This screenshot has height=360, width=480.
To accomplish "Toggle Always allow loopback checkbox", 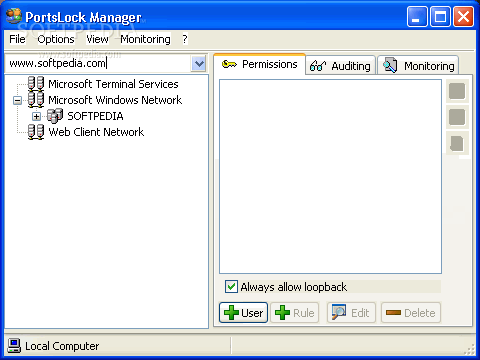I will tap(231, 287).
